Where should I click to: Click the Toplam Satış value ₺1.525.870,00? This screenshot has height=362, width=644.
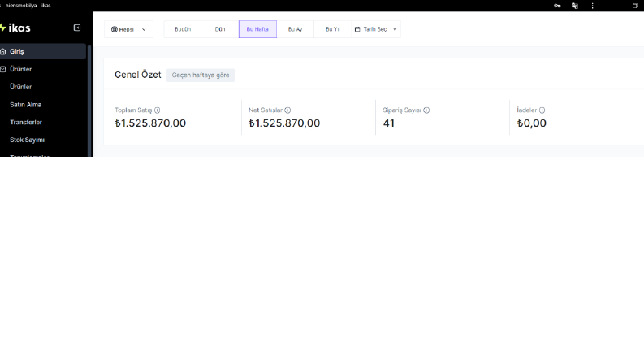click(150, 123)
